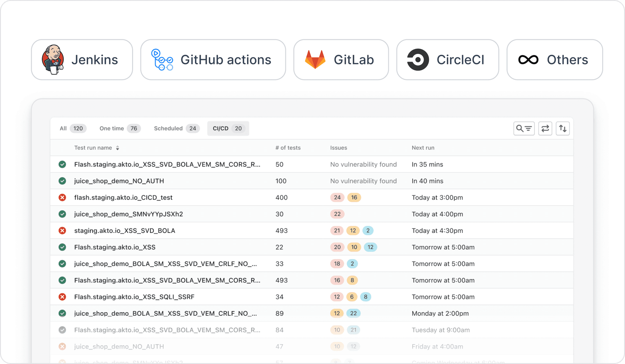Click the refresh/sync icon
Screen dimensions: 625x364
(x=545, y=128)
